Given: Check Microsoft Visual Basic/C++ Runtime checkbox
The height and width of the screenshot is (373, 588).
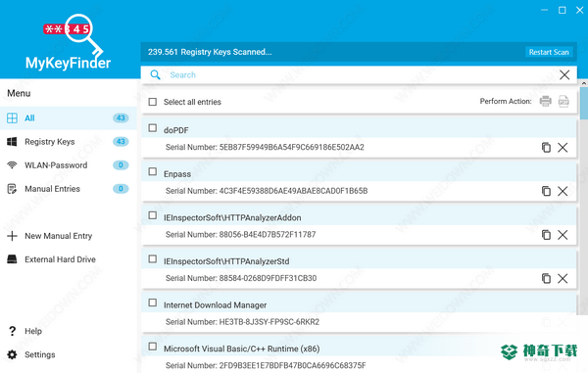Looking at the screenshot, I should click(x=153, y=346).
